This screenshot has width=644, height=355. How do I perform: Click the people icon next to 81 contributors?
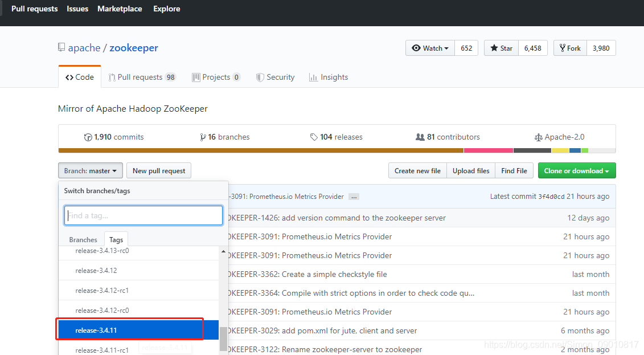coord(420,137)
